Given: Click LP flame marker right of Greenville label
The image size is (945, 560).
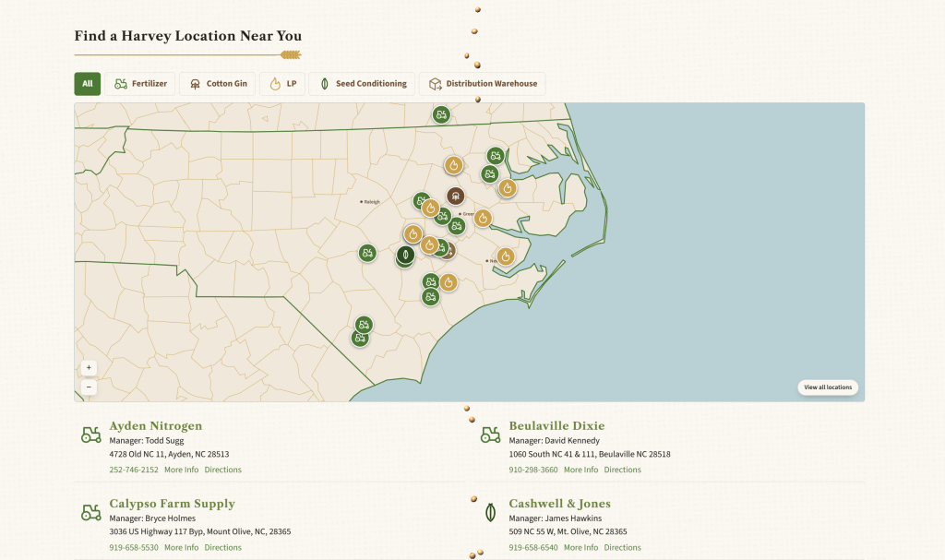Looking at the screenshot, I should click(483, 219).
